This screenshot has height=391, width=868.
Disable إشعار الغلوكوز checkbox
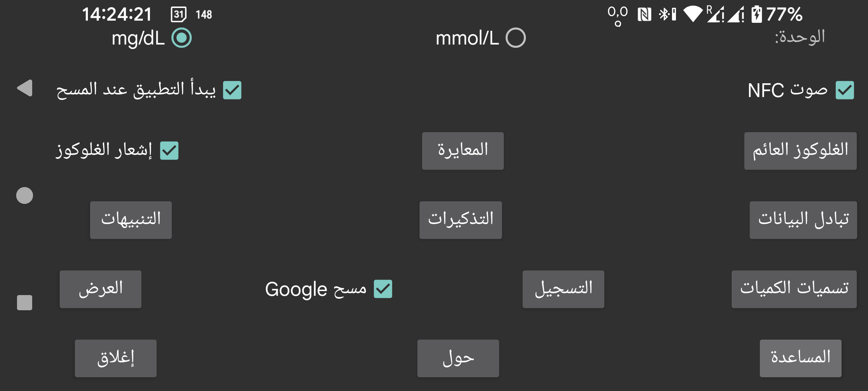tap(169, 151)
